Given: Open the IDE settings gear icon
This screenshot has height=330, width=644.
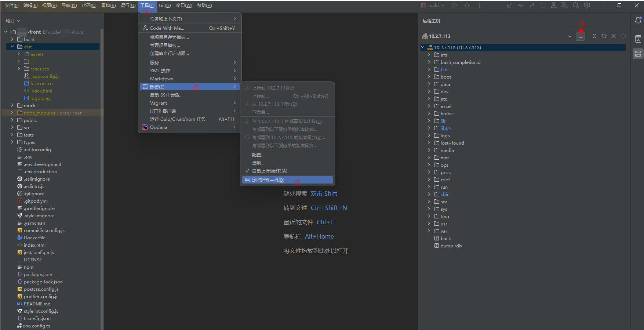Looking at the screenshot, I should pos(587,6).
